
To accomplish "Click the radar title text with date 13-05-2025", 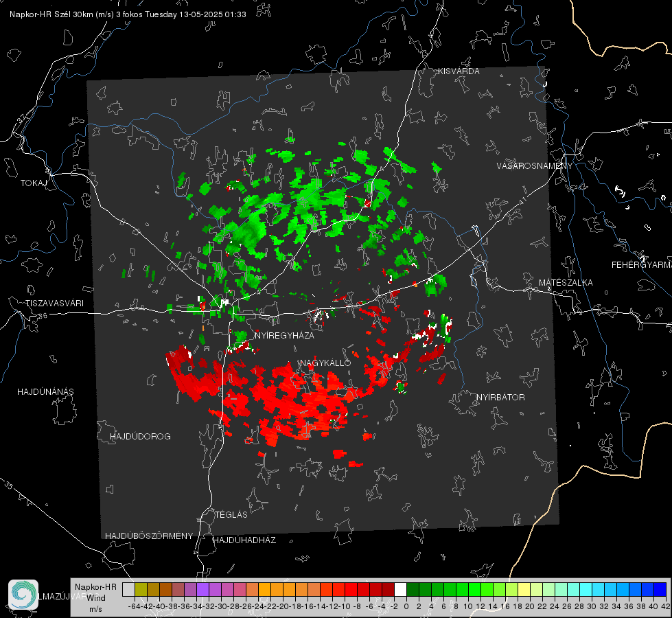I will coord(128,14).
